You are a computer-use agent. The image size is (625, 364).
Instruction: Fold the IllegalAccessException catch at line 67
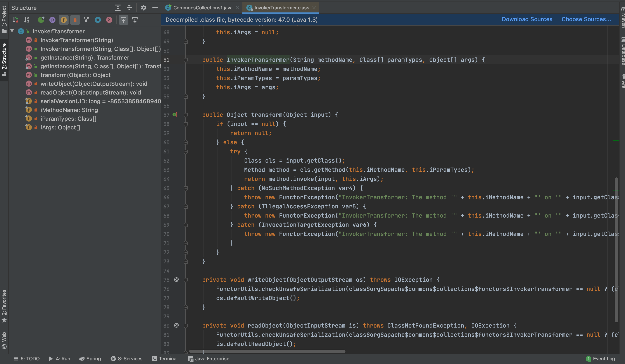tap(186, 206)
